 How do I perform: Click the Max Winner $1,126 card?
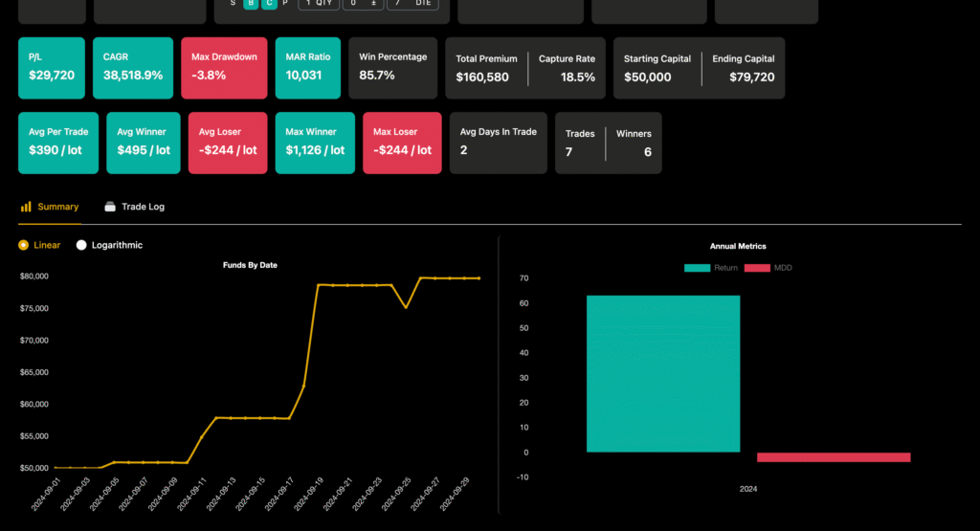tap(315, 143)
